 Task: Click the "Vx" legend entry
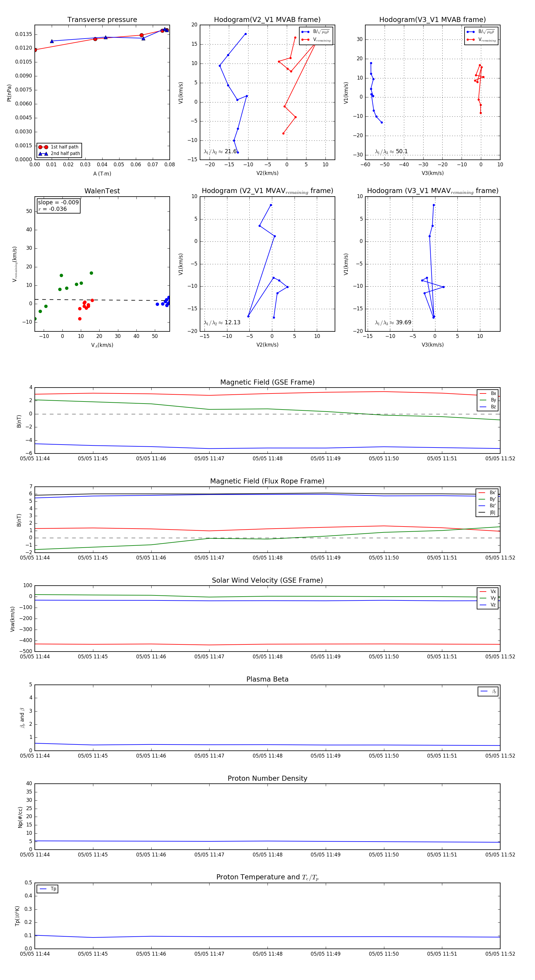coord(488,592)
